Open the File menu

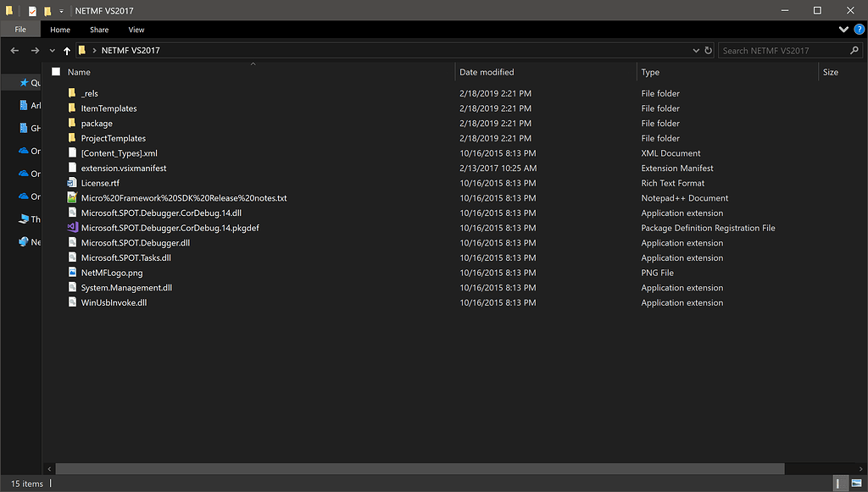coord(19,30)
